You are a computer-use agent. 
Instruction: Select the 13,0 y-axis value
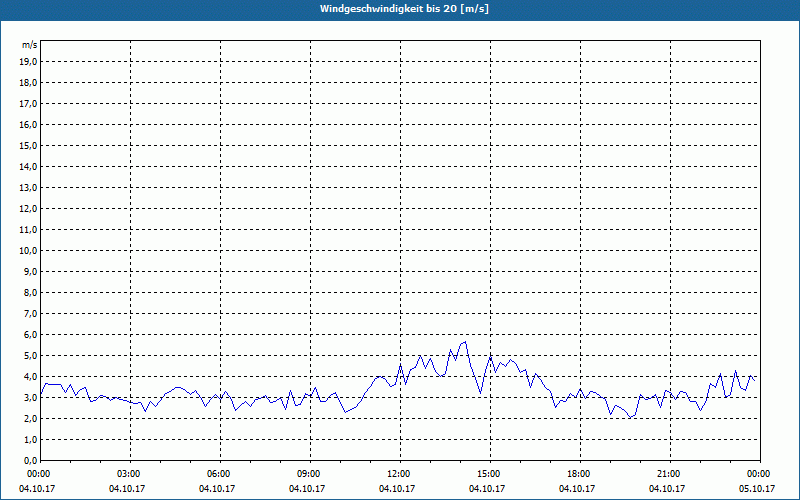[x=28, y=187]
